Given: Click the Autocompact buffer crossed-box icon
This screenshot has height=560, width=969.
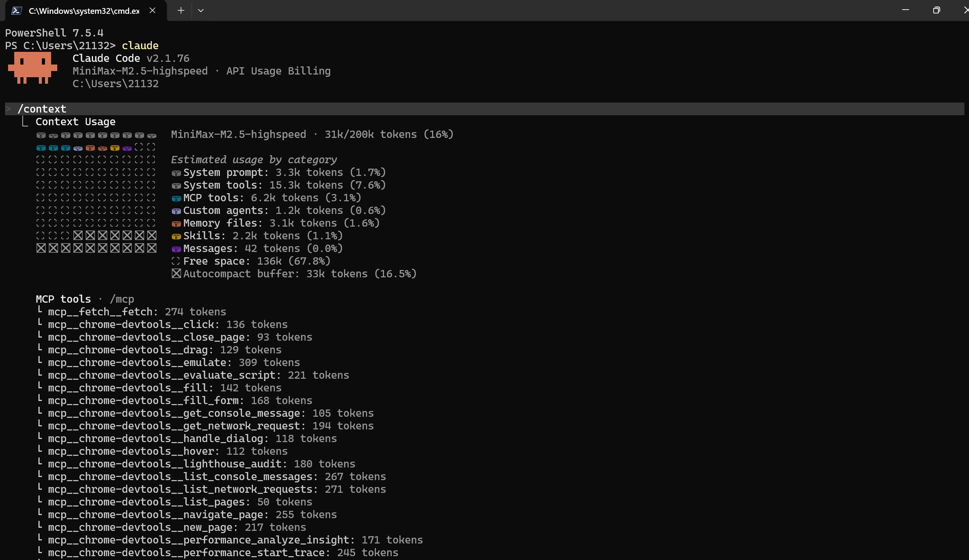Looking at the screenshot, I should tap(176, 273).
